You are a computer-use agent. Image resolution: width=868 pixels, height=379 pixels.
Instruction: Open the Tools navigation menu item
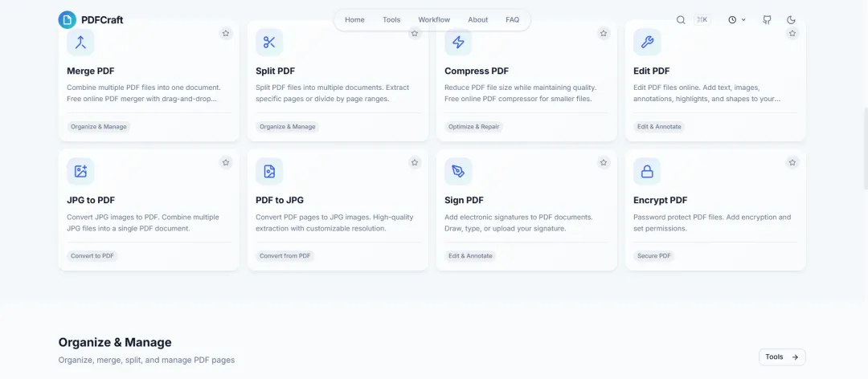tap(391, 20)
